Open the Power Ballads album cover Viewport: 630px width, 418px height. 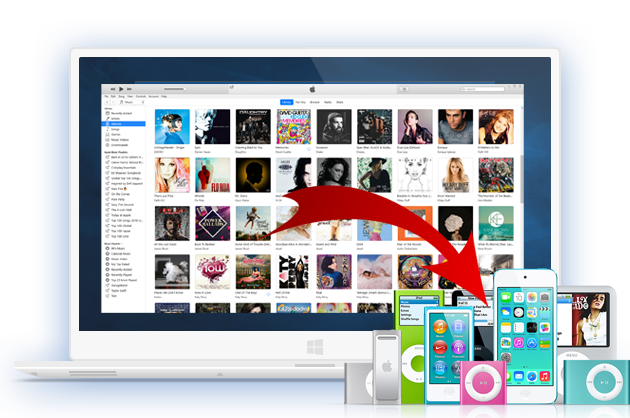(x=213, y=223)
